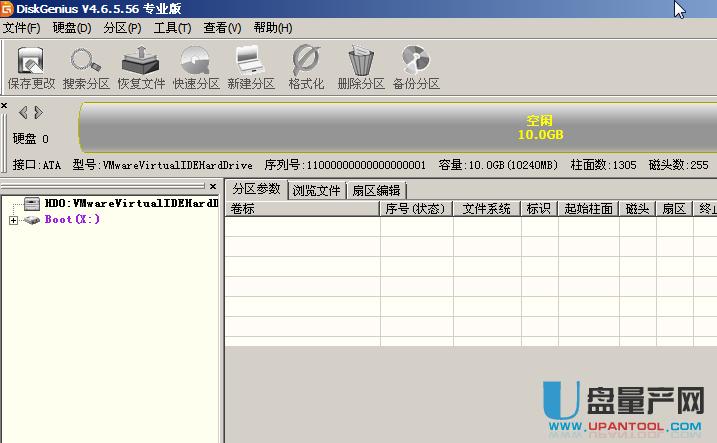This screenshot has height=443, width=717.
Task: Click the Quick Partition (快速分区) icon
Action: (196, 67)
